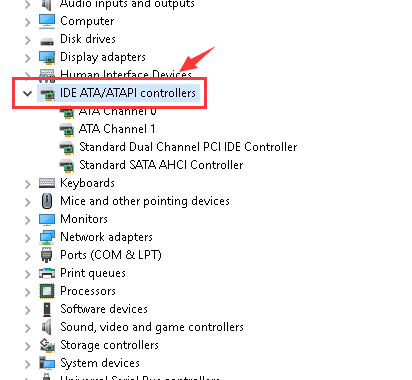Click the mouse icon for pointing devices
Image resolution: width=412 pixels, height=380 pixels.
pos(47,201)
